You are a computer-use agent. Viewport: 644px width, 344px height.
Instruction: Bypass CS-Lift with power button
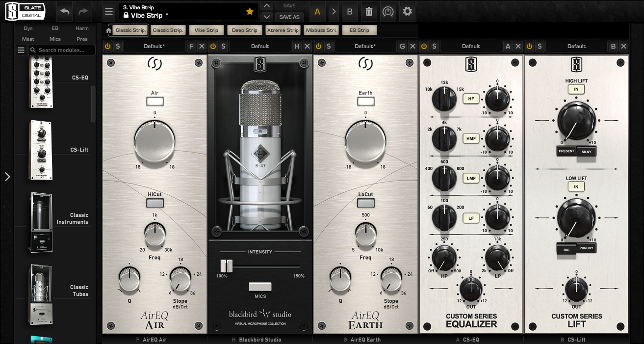pos(529,46)
